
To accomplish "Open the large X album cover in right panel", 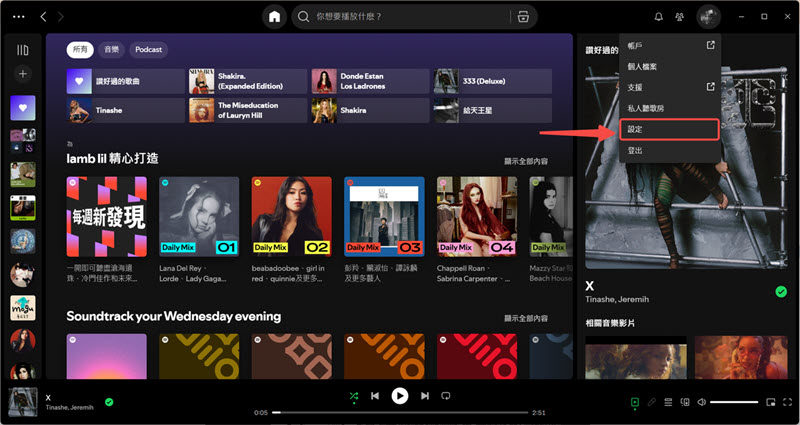I will (x=686, y=168).
